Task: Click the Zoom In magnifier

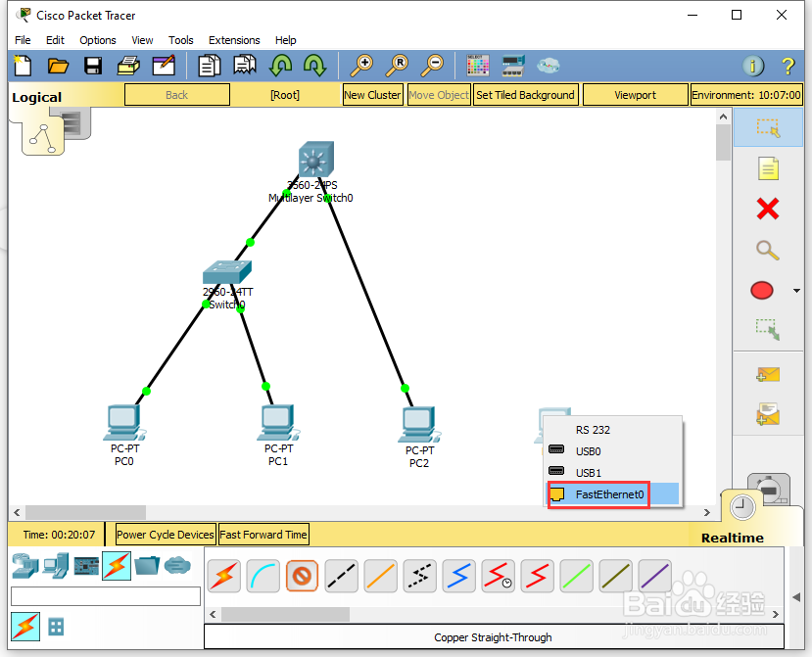Action: [x=361, y=66]
